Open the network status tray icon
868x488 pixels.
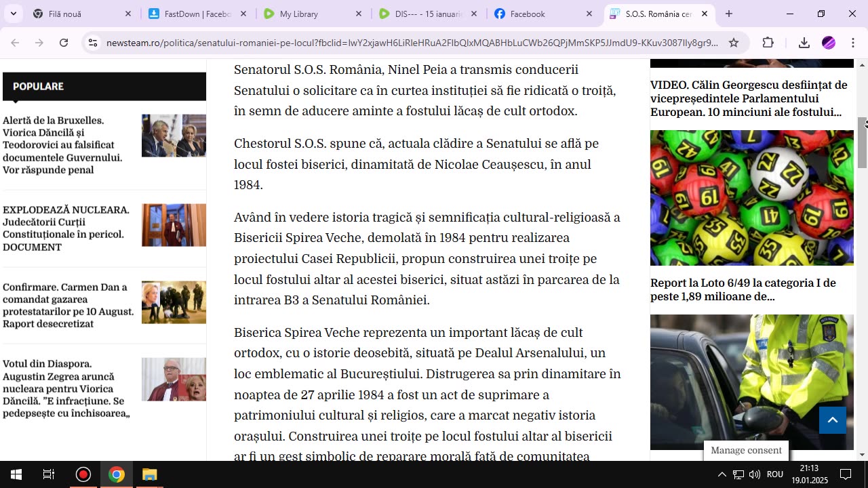738,474
